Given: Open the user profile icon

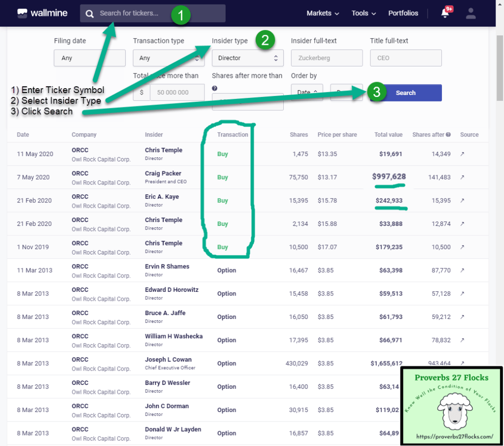Looking at the screenshot, I should click(x=470, y=13).
